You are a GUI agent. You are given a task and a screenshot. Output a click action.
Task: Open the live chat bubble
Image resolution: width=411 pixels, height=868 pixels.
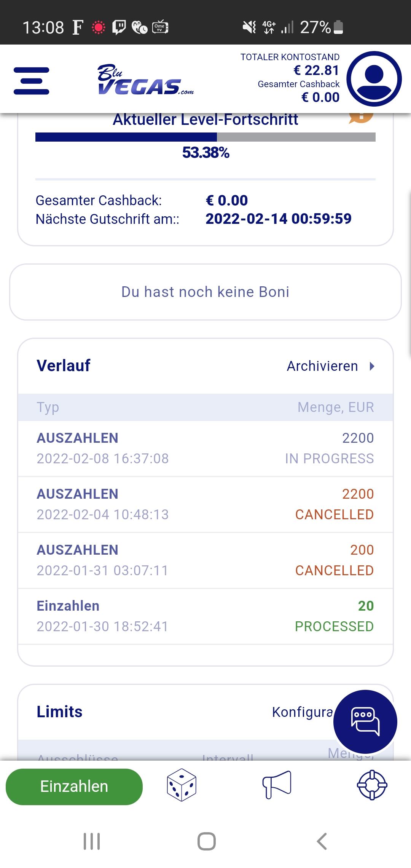click(365, 721)
